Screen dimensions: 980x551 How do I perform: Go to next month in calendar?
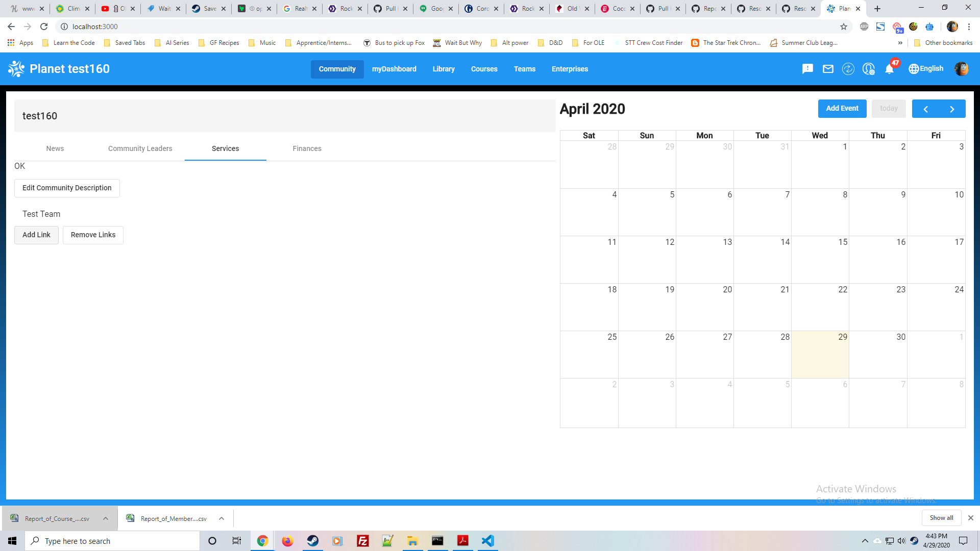952,109
